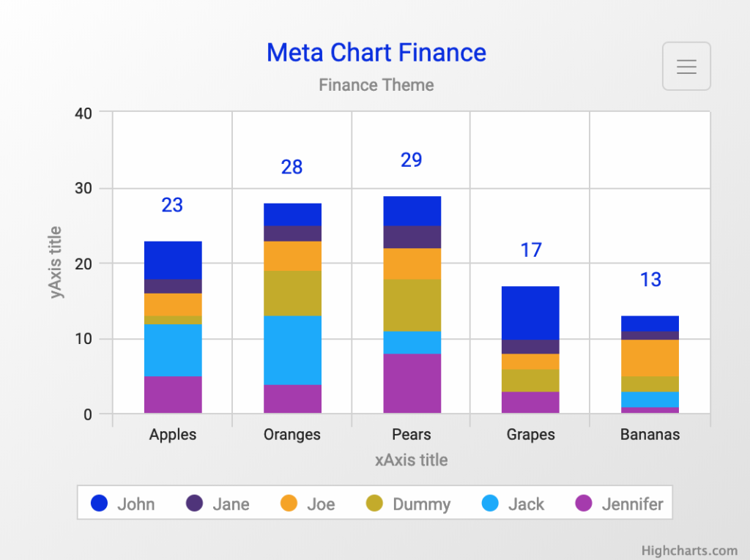Click the magenta Jennifer legend marker

point(584,504)
